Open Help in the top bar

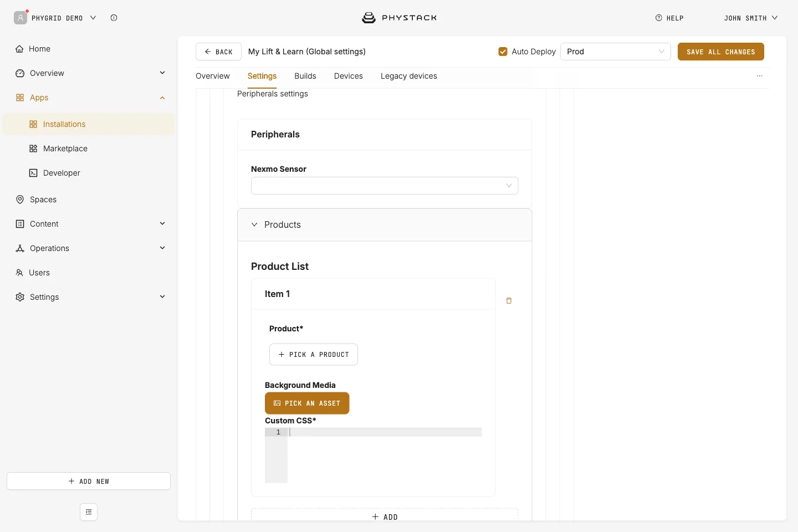click(x=669, y=18)
